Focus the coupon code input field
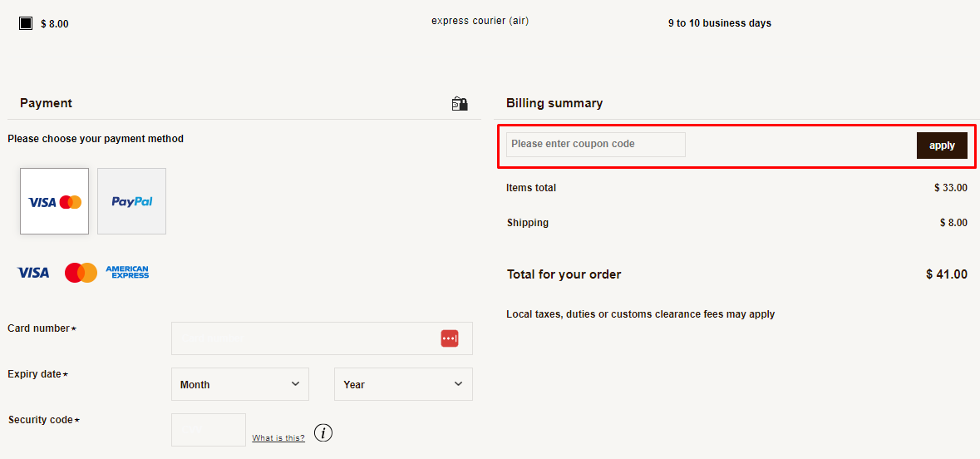 pos(596,145)
